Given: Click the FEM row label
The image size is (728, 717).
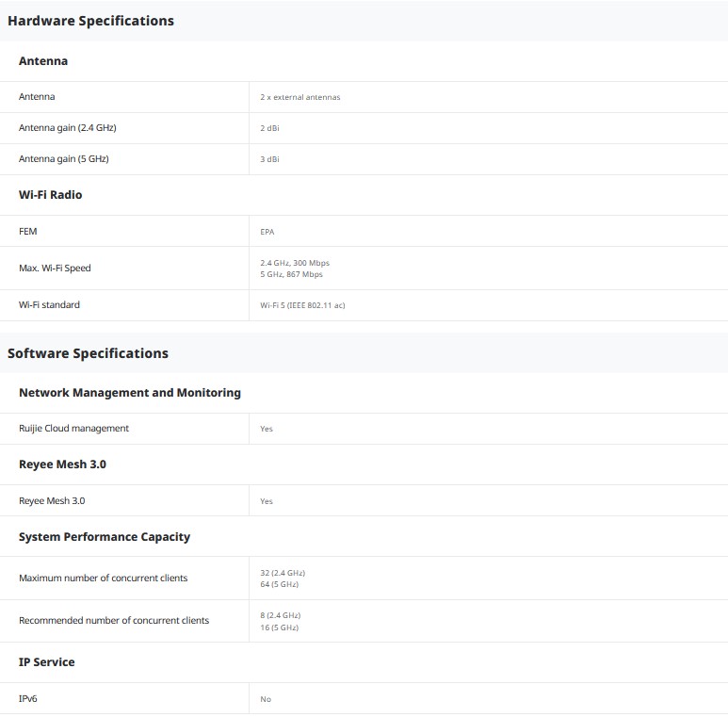Looking at the screenshot, I should point(28,232).
